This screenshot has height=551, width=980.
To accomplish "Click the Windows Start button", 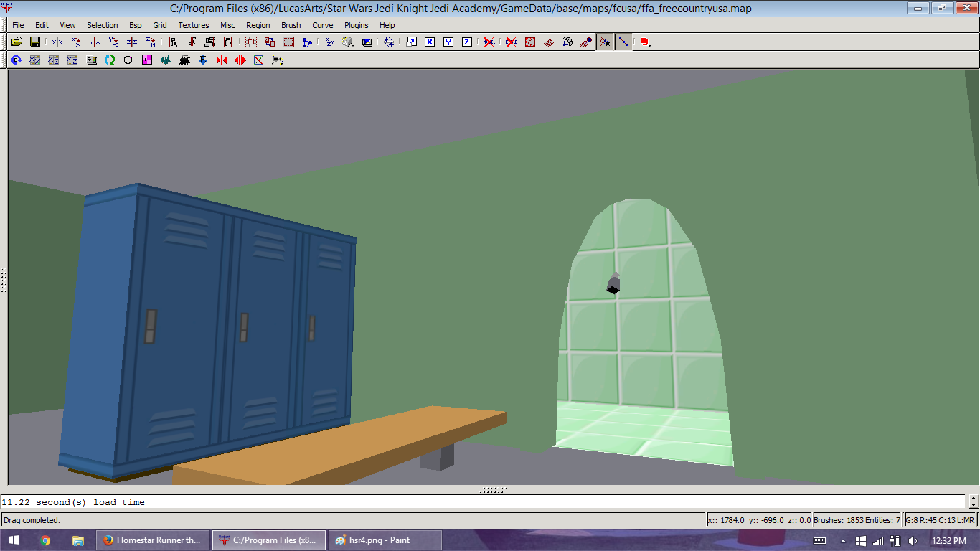I will click(14, 540).
